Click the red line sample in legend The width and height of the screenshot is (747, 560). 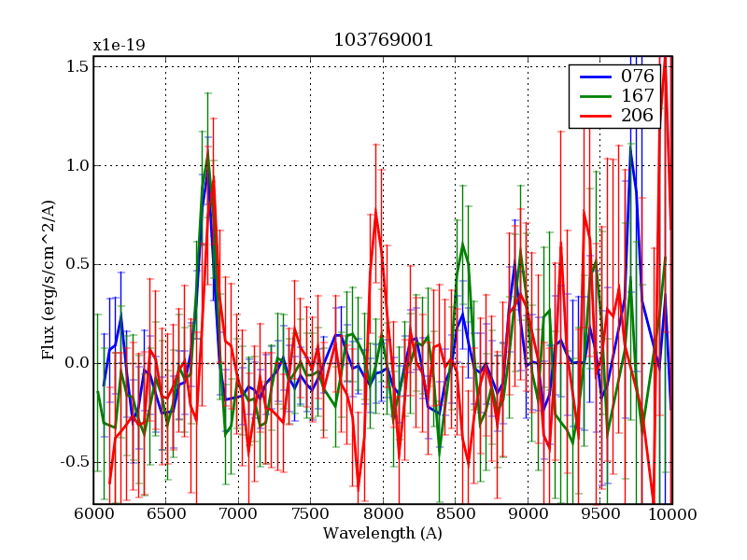tap(594, 116)
